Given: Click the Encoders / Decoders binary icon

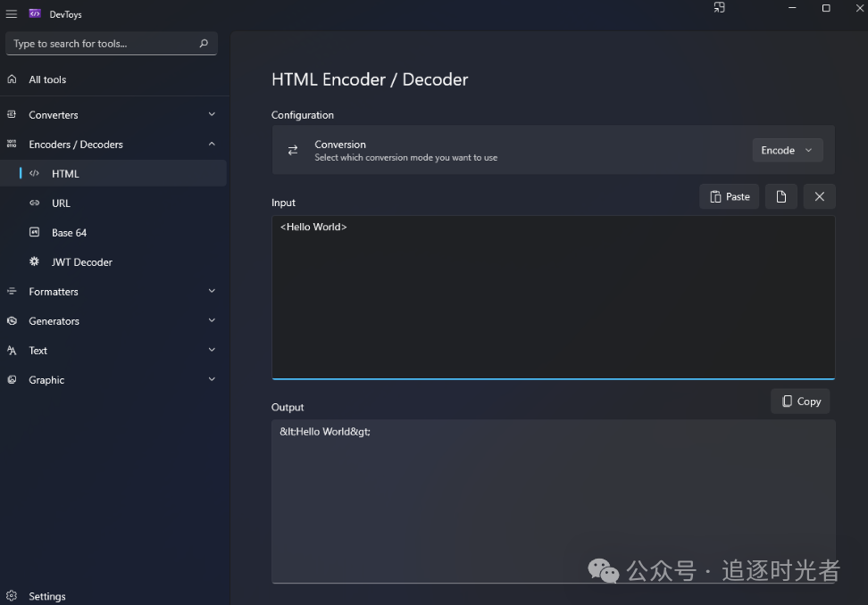Looking at the screenshot, I should [12, 144].
